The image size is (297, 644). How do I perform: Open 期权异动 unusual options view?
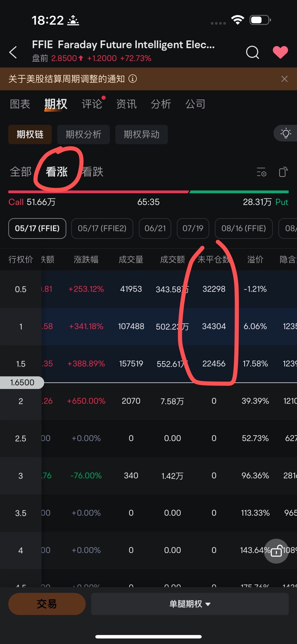tap(142, 135)
